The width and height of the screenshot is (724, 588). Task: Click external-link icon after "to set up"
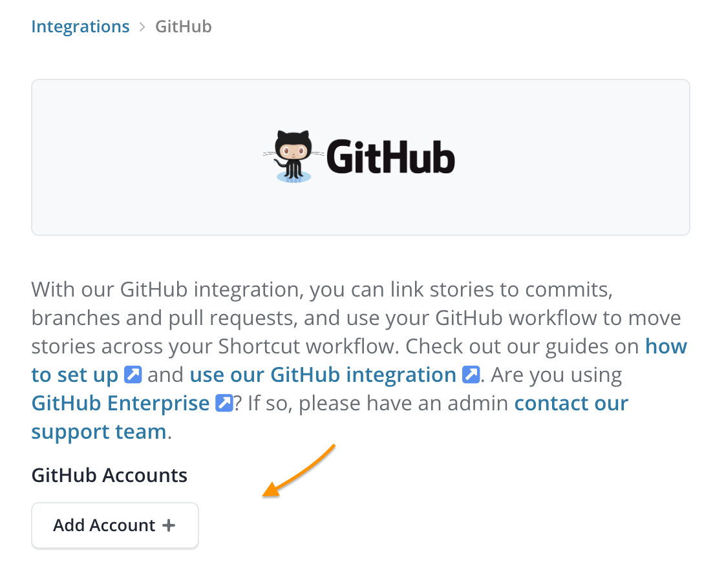[133, 375]
